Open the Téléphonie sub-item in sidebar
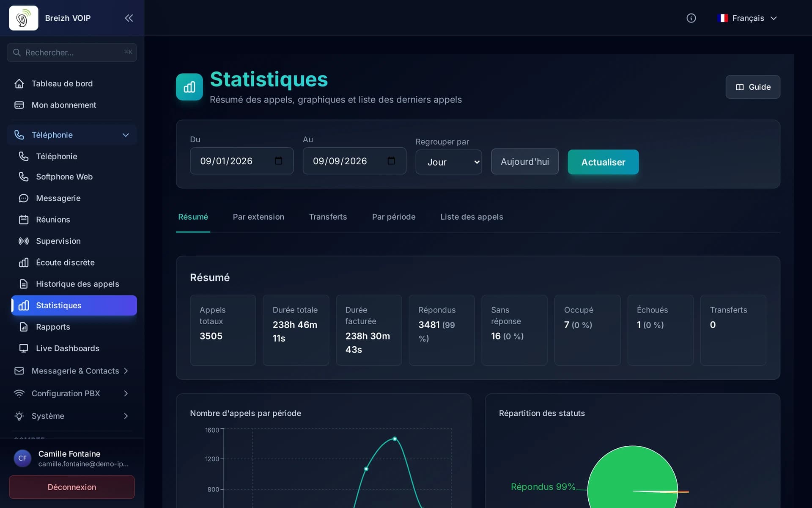This screenshot has height=508, width=812. (x=74, y=156)
